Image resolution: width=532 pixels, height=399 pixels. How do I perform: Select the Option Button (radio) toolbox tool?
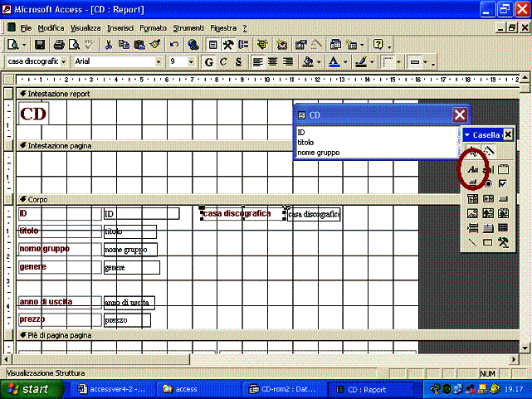click(x=488, y=183)
